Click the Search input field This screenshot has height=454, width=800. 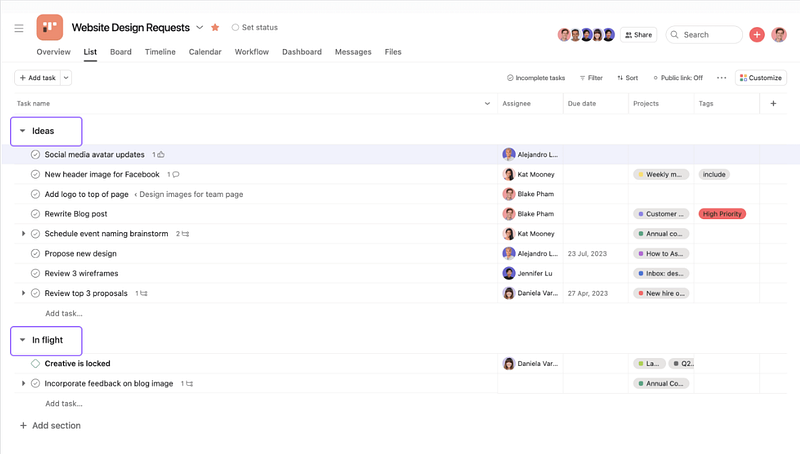[x=704, y=35]
